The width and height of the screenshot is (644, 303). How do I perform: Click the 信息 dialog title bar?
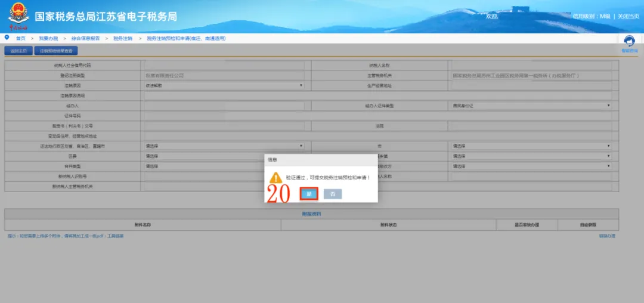click(321, 160)
